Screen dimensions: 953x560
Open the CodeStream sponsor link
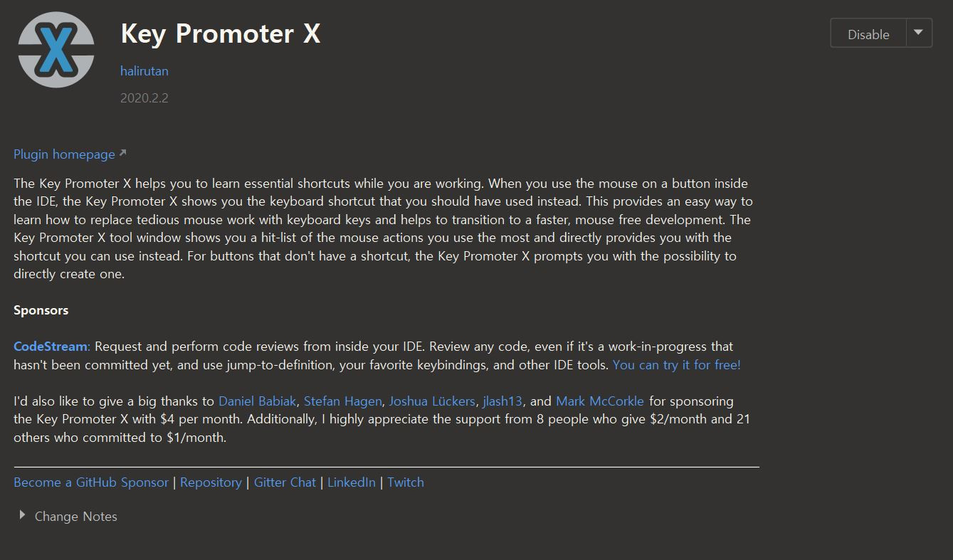[x=51, y=347]
